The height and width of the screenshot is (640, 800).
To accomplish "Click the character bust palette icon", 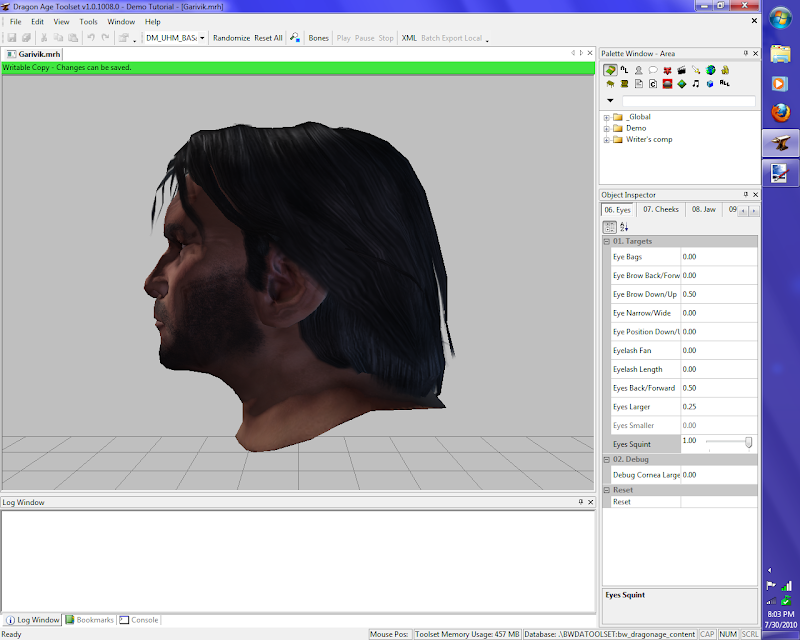I will [638, 70].
